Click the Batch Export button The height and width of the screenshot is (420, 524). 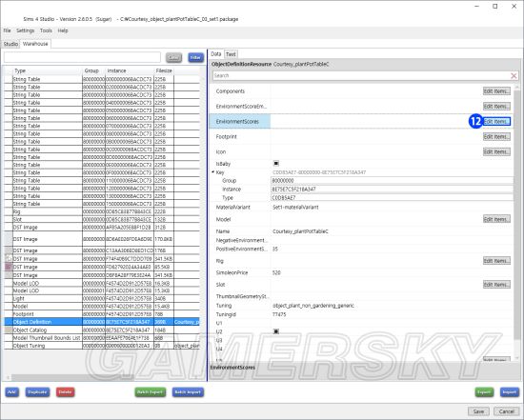click(150, 392)
